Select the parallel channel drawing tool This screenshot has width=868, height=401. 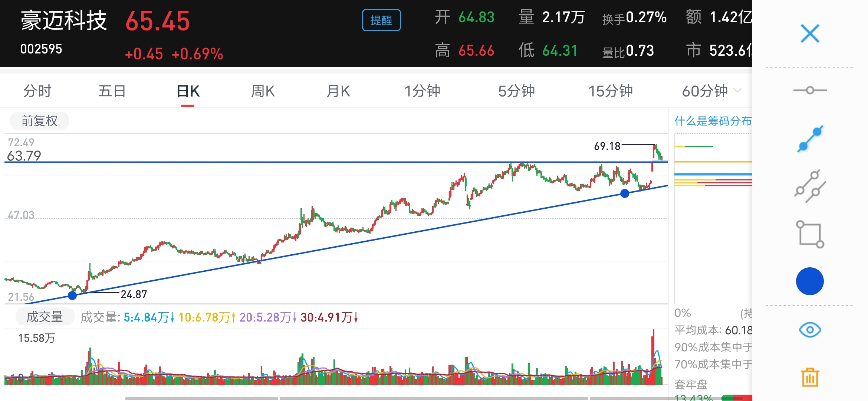point(810,186)
